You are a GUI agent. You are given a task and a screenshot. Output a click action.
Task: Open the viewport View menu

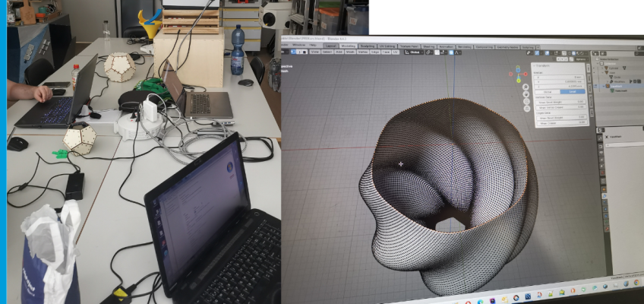(315, 52)
